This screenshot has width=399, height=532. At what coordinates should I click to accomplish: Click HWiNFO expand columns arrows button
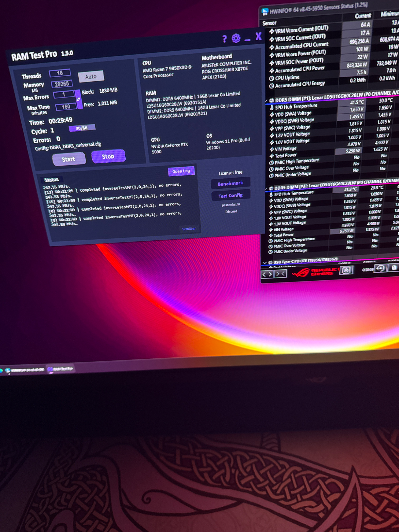click(267, 274)
